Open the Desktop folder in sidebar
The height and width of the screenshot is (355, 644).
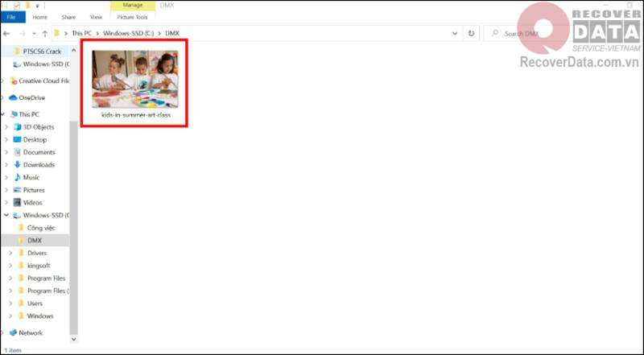pyautogui.click(x=35, y=140)
